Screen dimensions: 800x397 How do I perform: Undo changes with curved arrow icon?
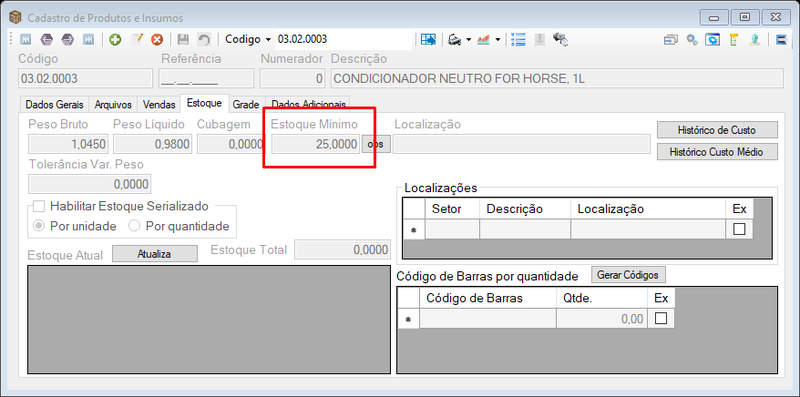coord(204,39)
